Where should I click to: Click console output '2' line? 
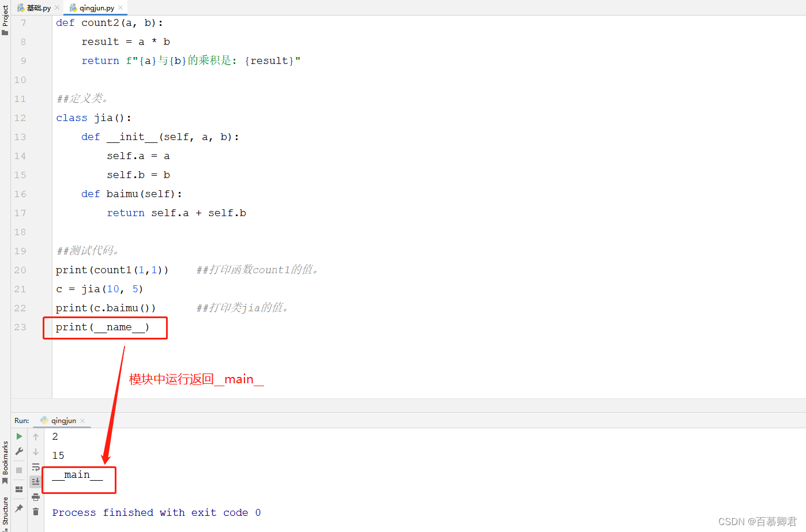[x=55, y=436]
